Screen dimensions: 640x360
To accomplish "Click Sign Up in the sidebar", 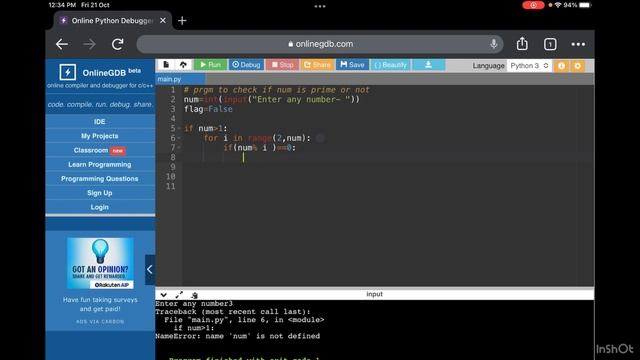I will tap(100, 193).
